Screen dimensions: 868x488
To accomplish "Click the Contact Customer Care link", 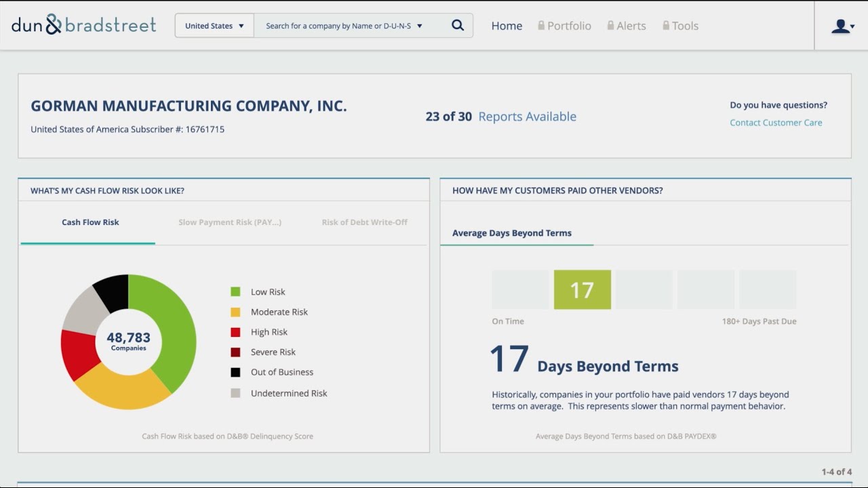I will (x=776, y=123).
